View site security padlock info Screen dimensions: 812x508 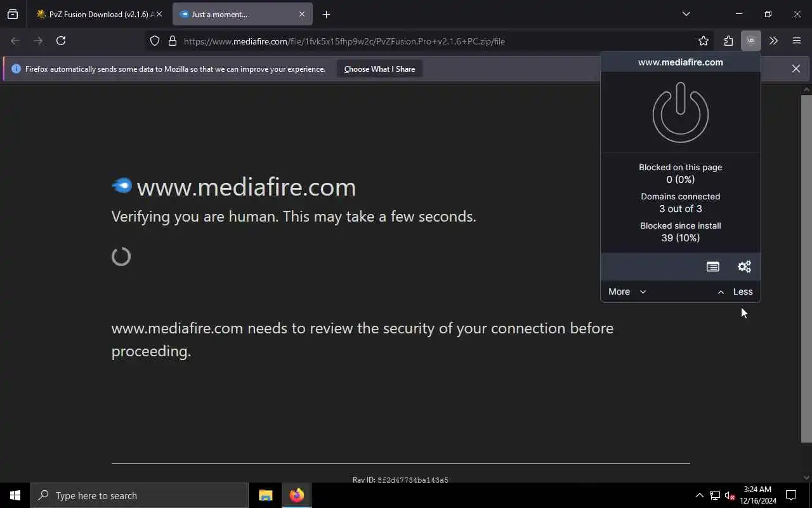172,41
